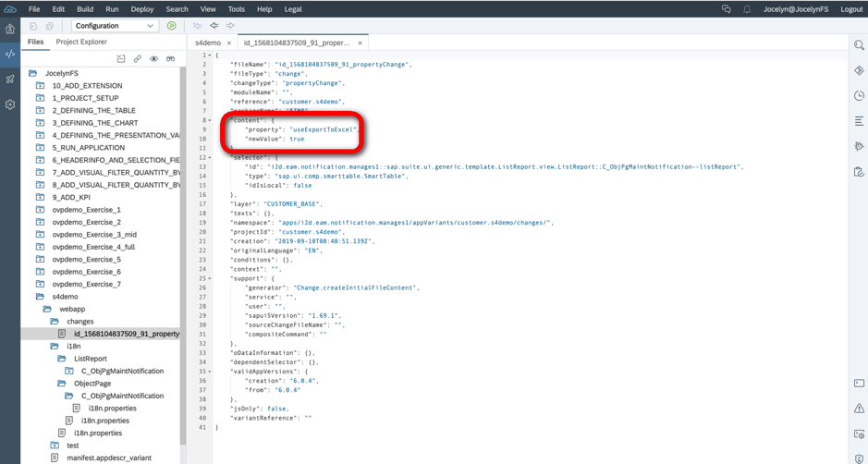Navigate forward with right arrow
This screenshot has width=868, height=464.
tap(230, 26)
